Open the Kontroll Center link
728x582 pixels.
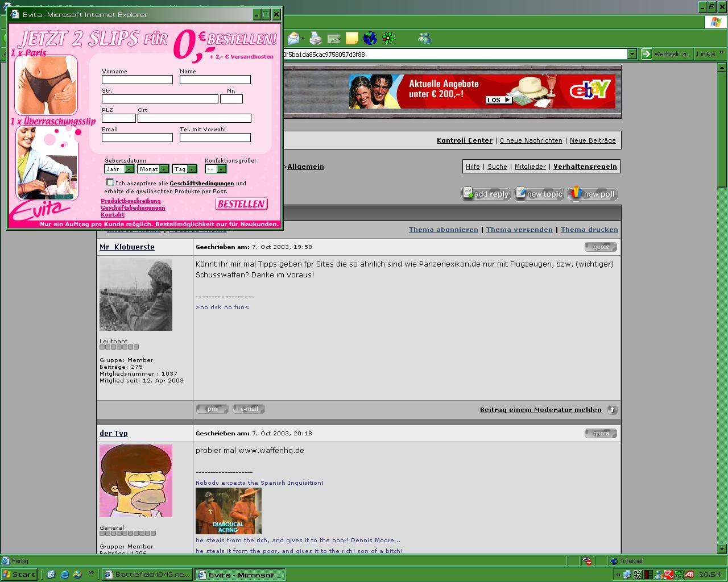click(x=465, y=140)
